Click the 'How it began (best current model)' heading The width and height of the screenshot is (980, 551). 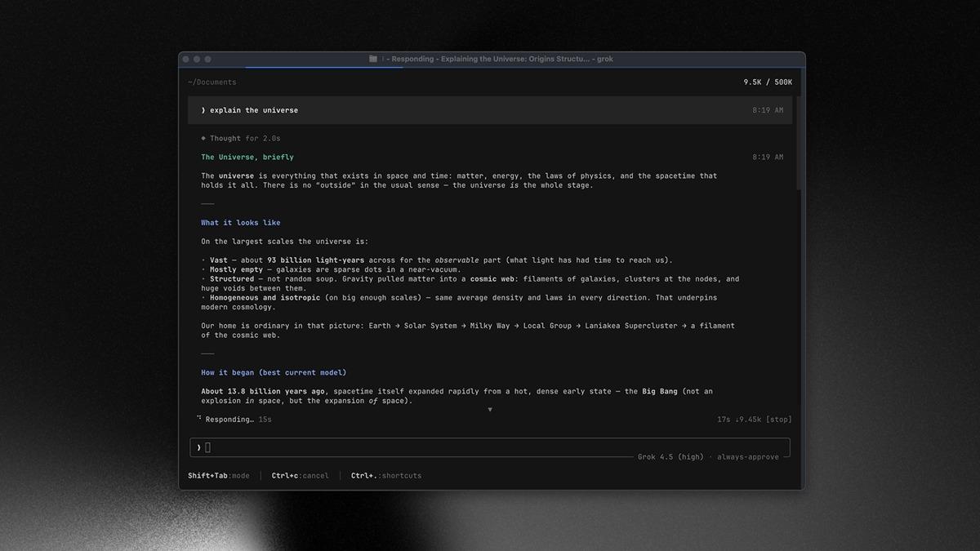click(274, 373)
